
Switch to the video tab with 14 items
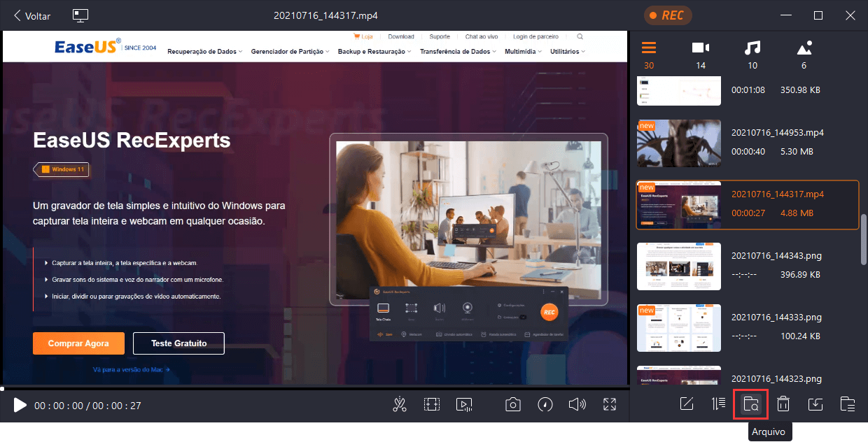pos(701,55)
